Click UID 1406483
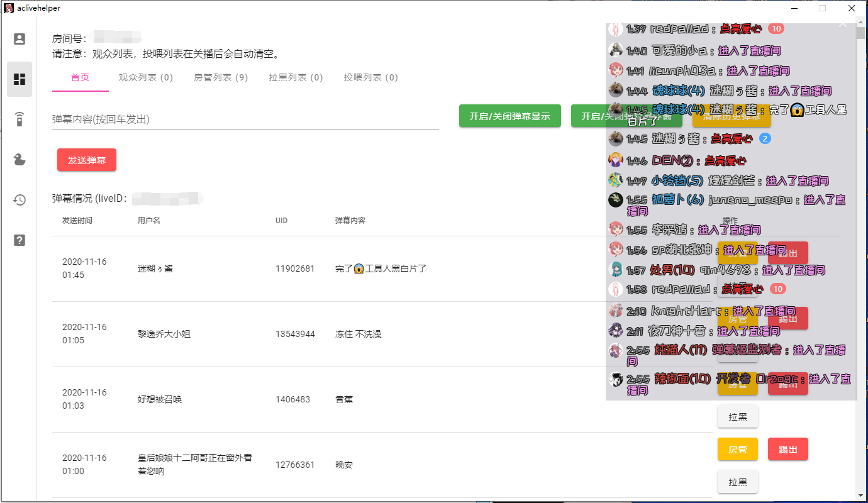Screen dimensions: 868x503 pos(292,399)
